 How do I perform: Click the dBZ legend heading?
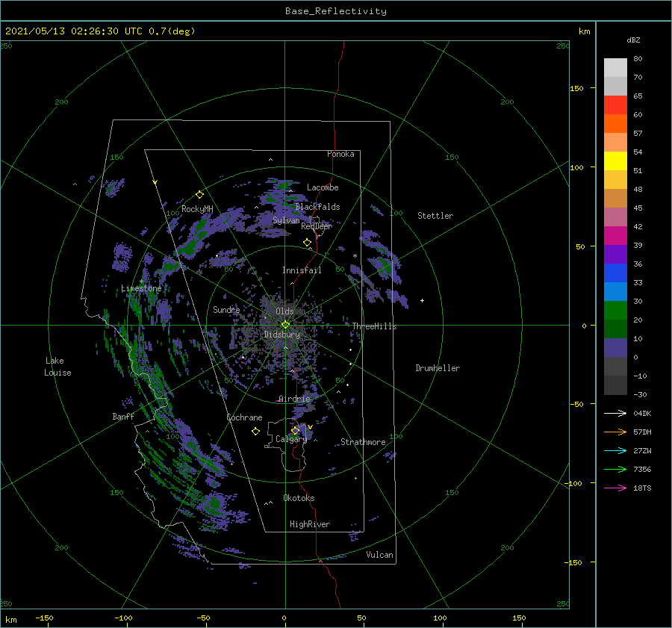[633, 40]
